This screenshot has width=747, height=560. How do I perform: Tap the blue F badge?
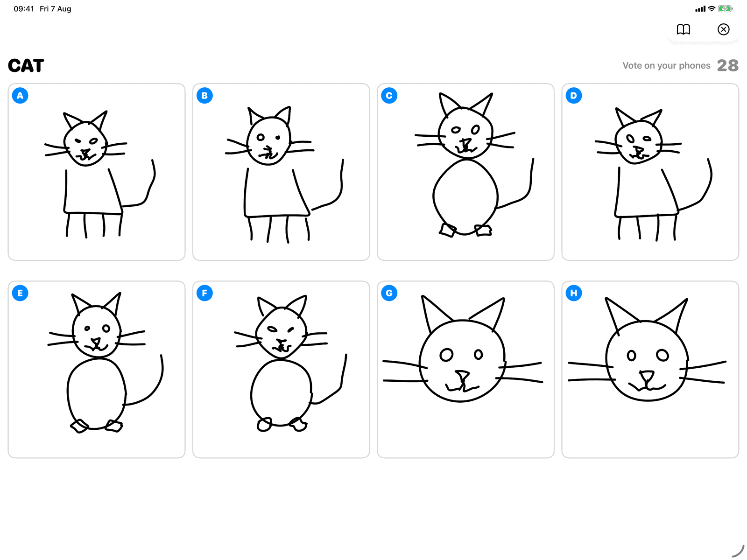coord(204,293)
